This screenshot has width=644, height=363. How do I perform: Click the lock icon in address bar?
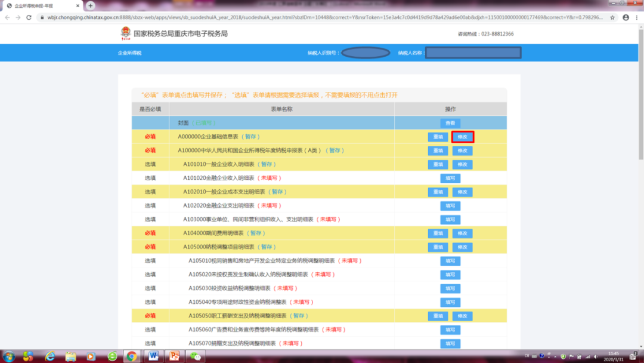tap(42, 18)
